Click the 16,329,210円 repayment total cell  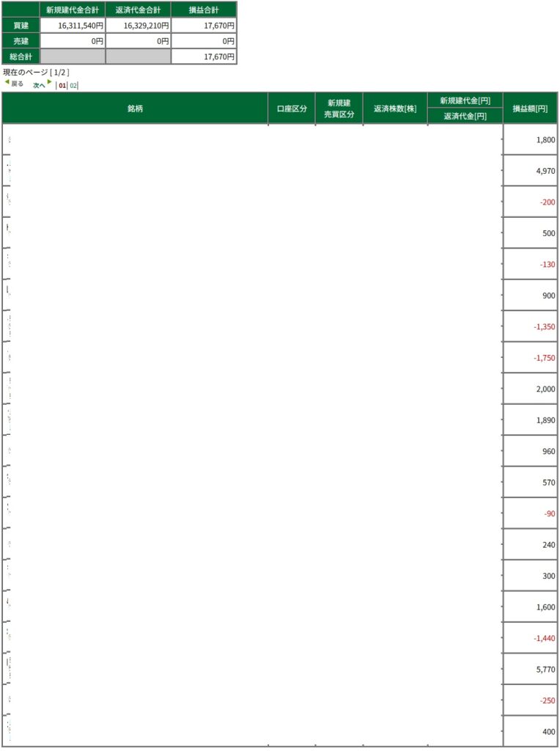(138, 26)
